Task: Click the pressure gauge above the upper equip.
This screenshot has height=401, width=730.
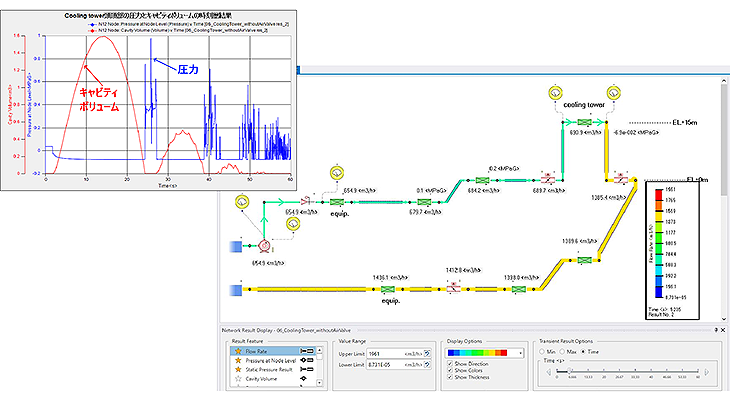Action: coord(337,173)
